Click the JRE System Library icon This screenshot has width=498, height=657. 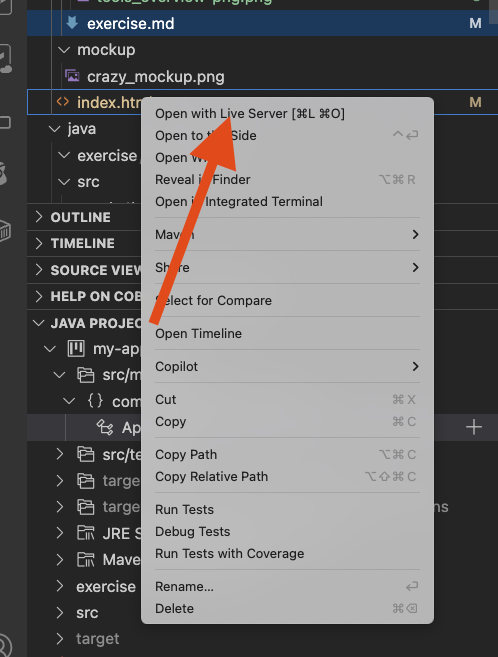pos(85,533)
